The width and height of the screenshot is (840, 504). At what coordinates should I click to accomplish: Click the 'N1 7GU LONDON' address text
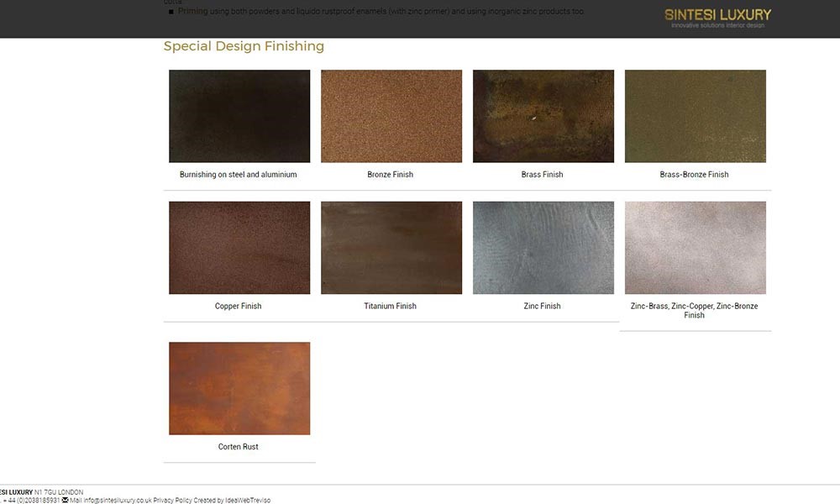(59, 492)
